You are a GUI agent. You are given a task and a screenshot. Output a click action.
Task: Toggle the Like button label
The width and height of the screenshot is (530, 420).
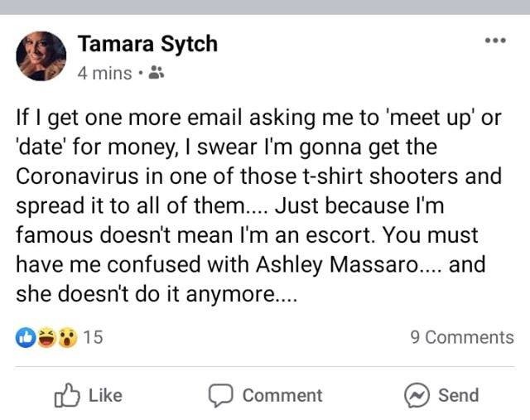coord(104,396)
